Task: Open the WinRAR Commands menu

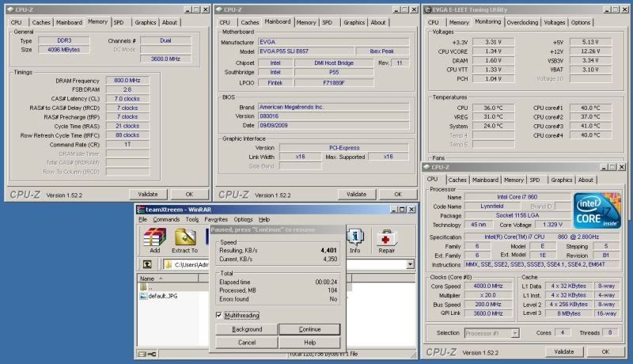Action: [166, 219]
